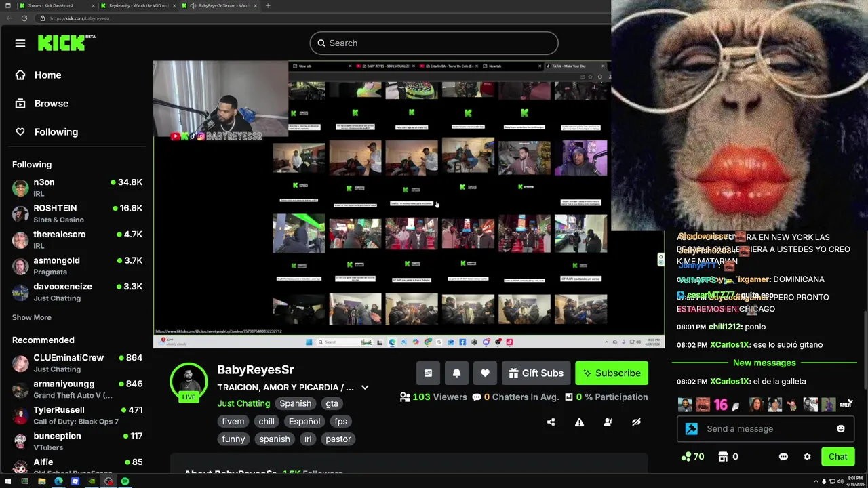Switch to the Reydelacity VOD tab
This screenshot has width=868, height=488.
tap(138, 5)
